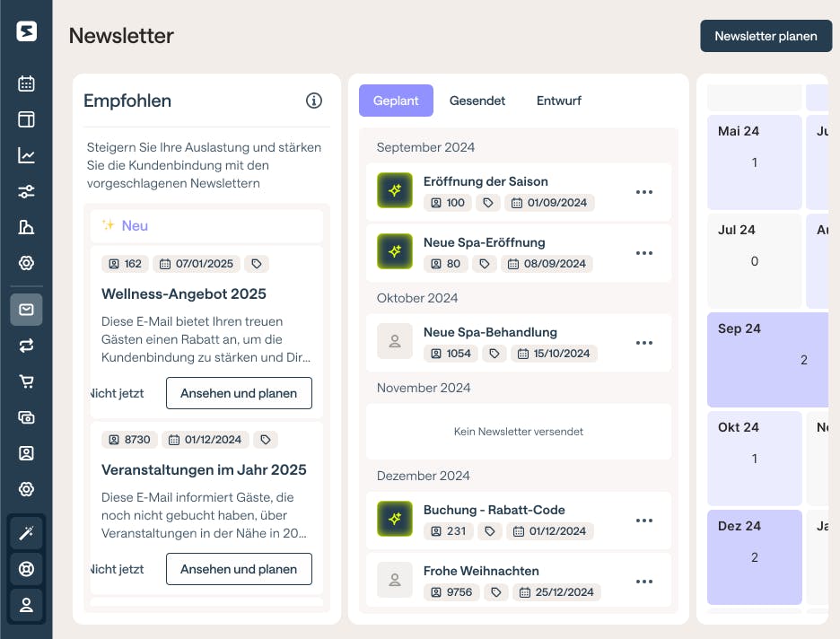Select the newsletter mail icon in sidebar
840x639 pixels.
[x=26, y=310]
